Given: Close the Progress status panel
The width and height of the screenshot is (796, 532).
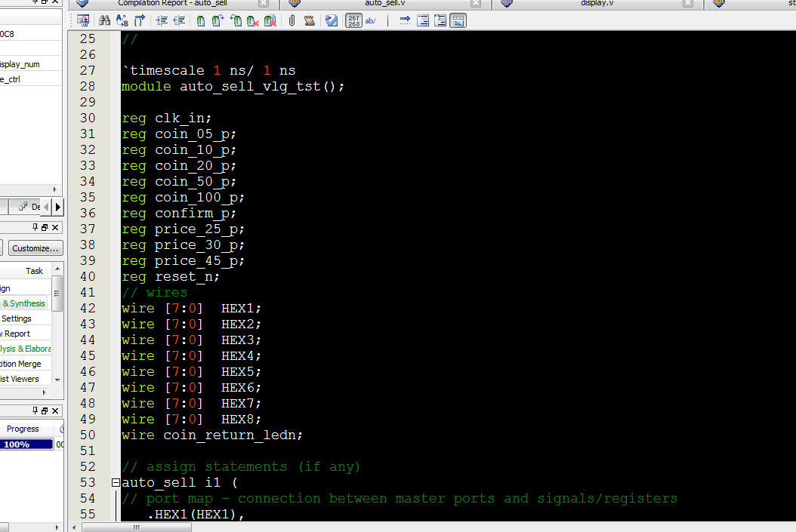Looking at the screenshot, I should coord(55,411).
